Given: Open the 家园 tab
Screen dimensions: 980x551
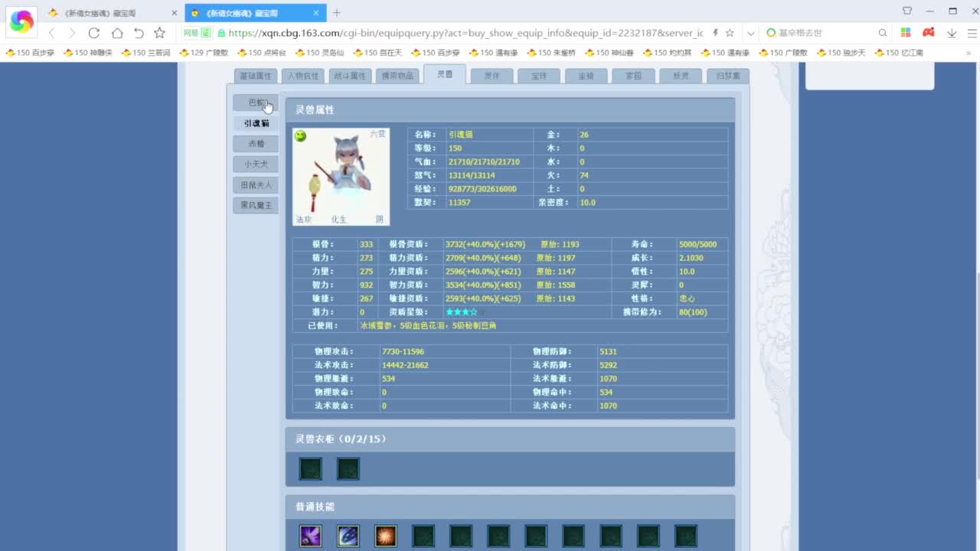Looking at the screenshot, I should [633, 76].
